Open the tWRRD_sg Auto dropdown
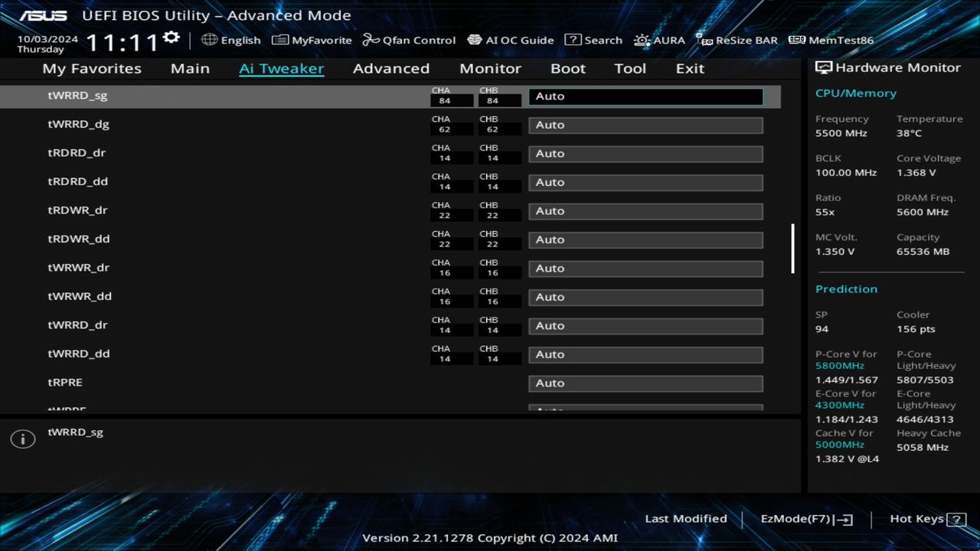 645,96
